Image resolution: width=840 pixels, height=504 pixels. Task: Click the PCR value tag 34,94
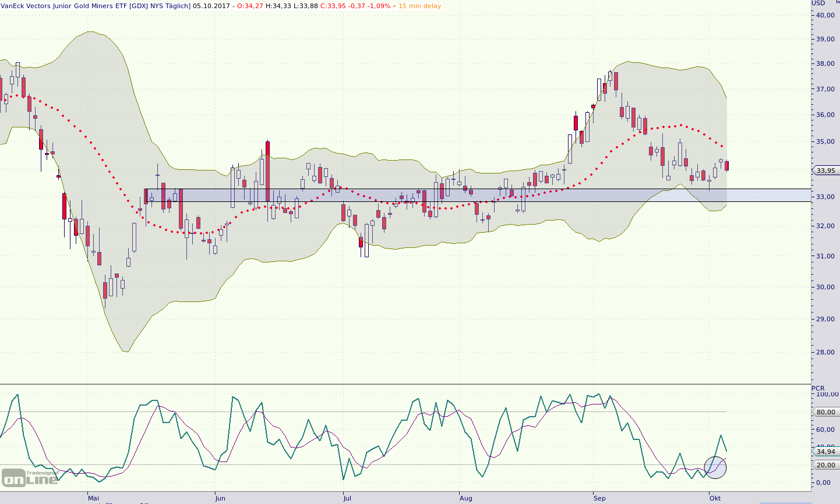click(825, 452)
